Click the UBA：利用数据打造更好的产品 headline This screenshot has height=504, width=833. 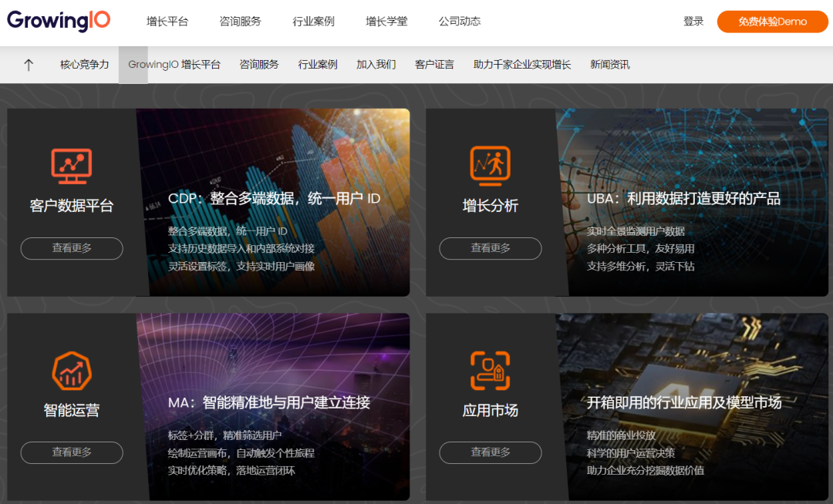(683, 198)
